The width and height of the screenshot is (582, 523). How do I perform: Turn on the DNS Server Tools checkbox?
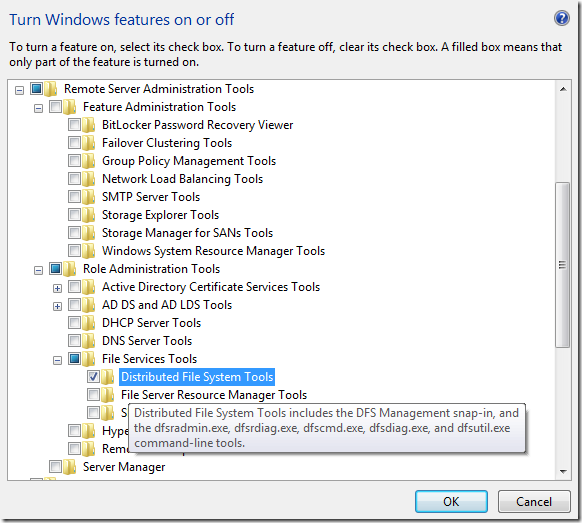coord(74,341)
